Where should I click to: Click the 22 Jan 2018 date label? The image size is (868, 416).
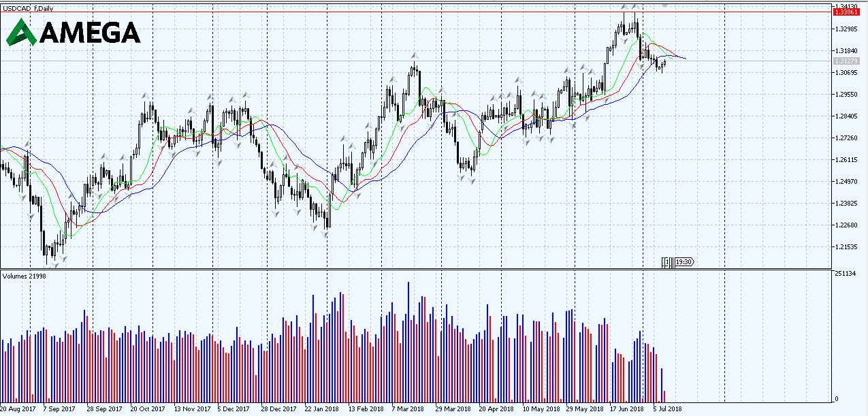pos(322,409)
